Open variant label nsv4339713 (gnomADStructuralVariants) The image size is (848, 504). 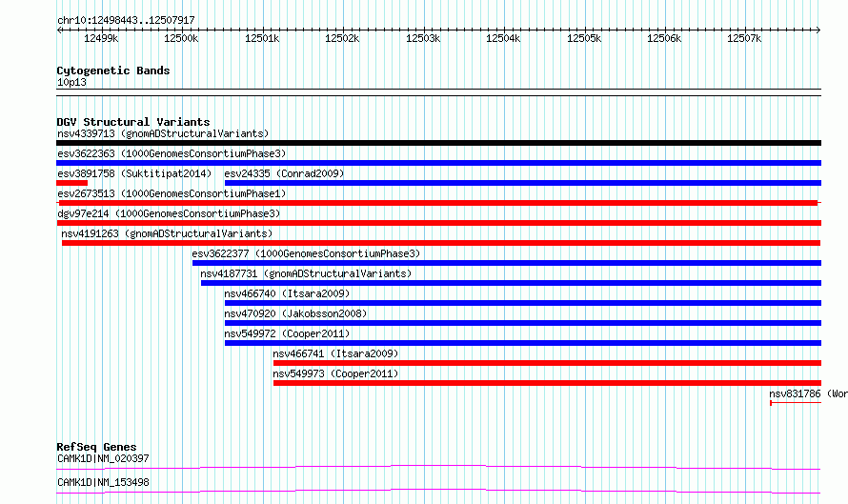point(163,133)
